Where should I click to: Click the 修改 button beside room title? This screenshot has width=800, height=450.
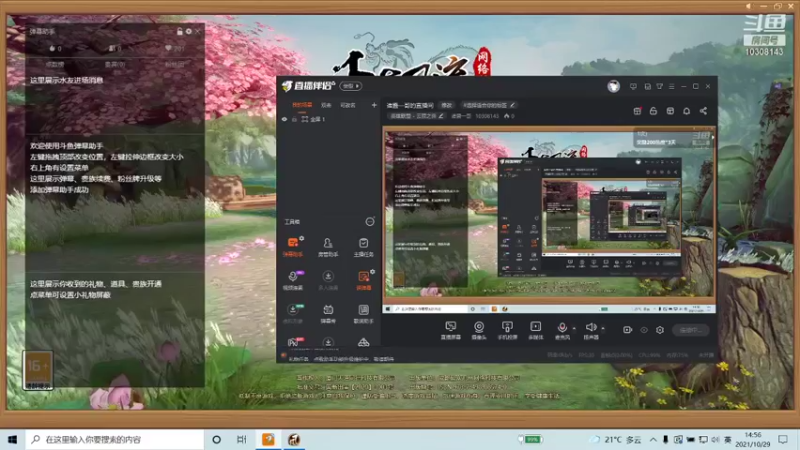(x=446, y=105)
